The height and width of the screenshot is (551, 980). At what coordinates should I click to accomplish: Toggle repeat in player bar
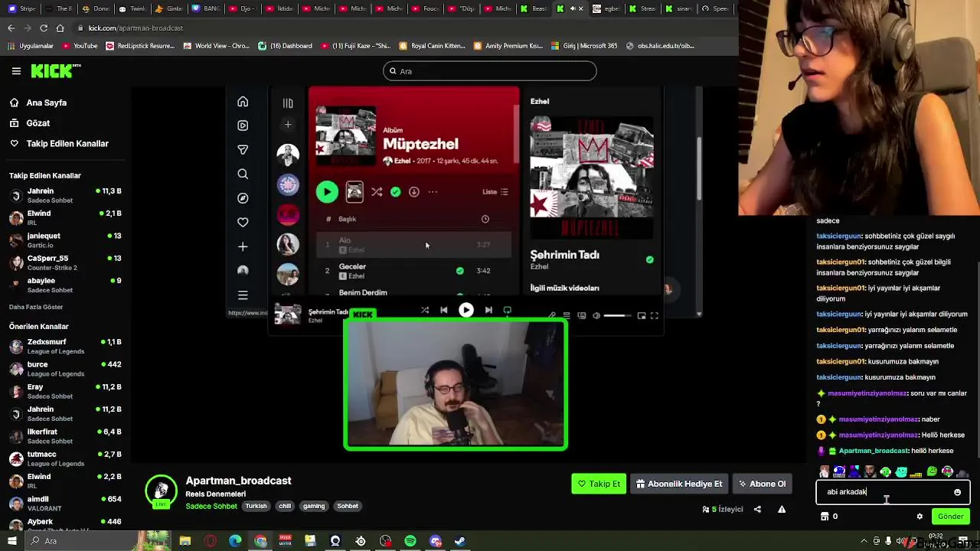click(x=507, y=310)
